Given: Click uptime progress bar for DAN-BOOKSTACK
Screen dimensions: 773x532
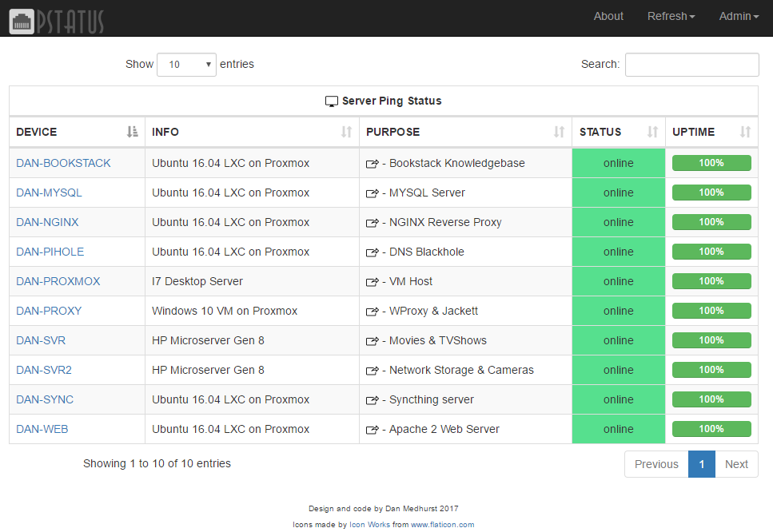Looking at the screenshot, I should pyautogui.click(x=711, y=163).
